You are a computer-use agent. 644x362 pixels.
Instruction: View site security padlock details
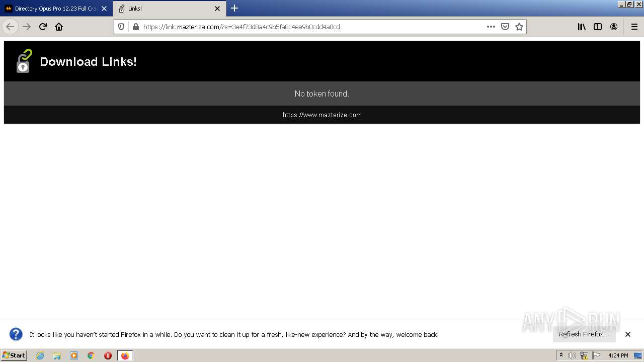[135, 27]
